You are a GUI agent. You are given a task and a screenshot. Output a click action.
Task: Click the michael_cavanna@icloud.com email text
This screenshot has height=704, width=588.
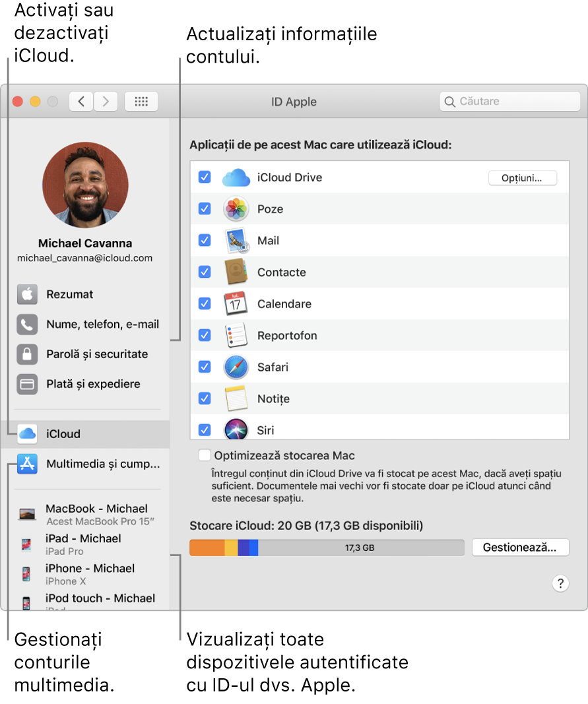(85, 258)
